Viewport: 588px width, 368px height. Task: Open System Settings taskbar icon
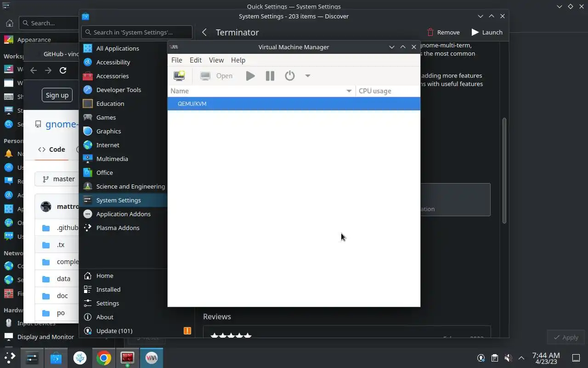click(x=32, y=357)
